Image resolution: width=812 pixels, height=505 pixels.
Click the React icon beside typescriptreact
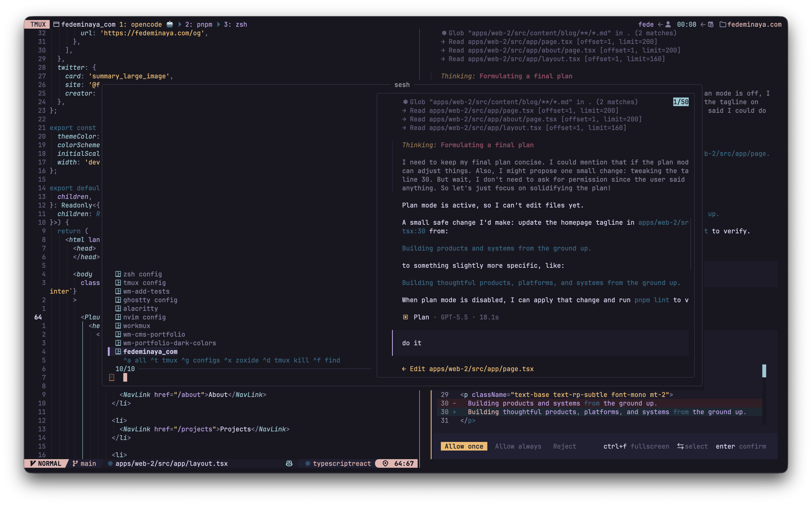[x=308, y=464]
